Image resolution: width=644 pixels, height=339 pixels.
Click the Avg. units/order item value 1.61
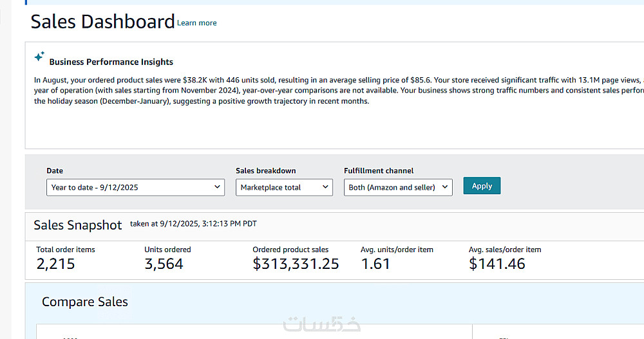[375, 264]
